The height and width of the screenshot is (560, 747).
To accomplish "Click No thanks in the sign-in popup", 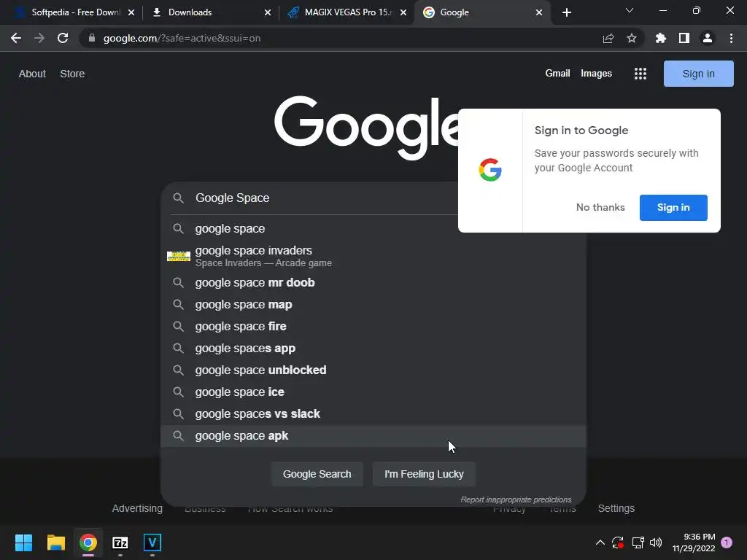I will (x=600, y=207).
